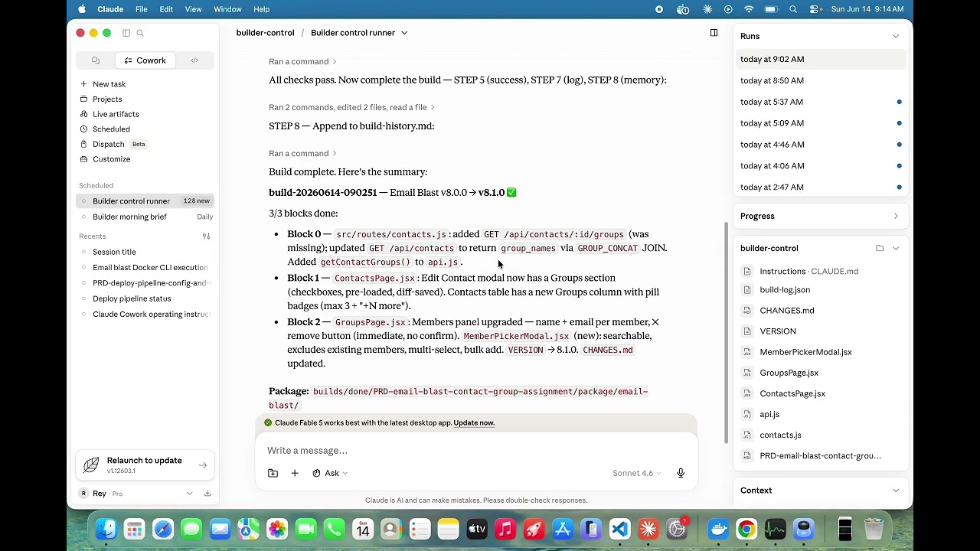Click Relaunch to update banner
980x551 pixels.
click(x=145, y=465)
